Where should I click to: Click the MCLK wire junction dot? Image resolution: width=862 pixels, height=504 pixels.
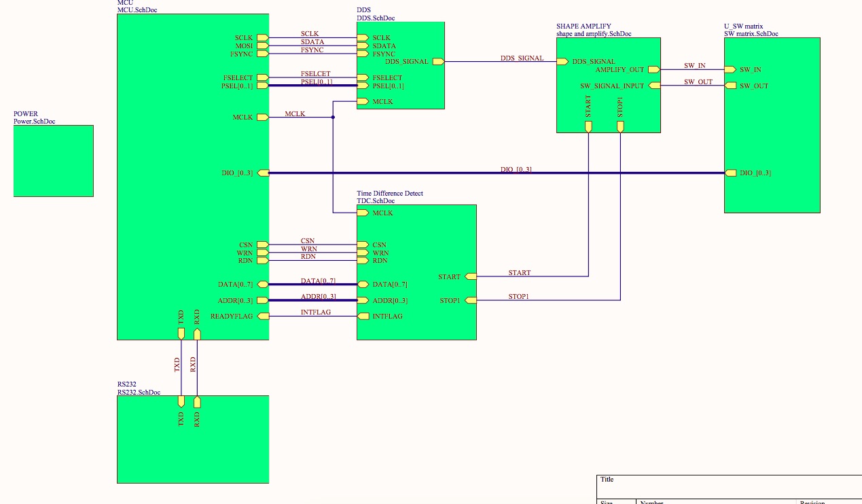tap(333, 118)
